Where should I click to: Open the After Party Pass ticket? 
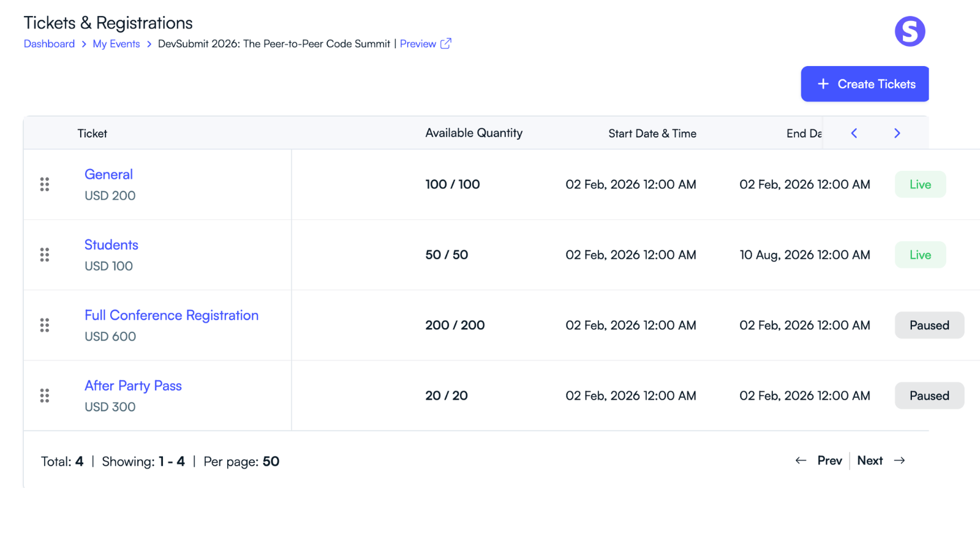click(133, 386)
